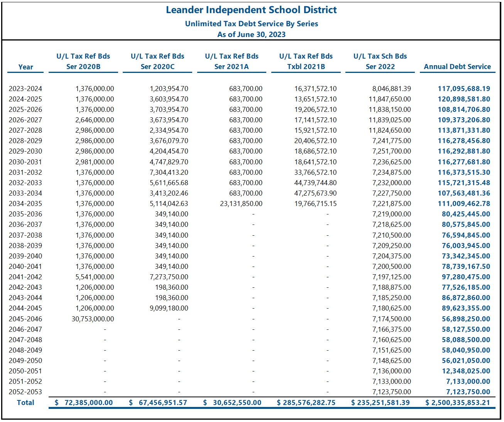The height and width of the screenshot is (422, 504).
Task: Select annual debt service value 116,373,515.30
Action: (464, 172)
